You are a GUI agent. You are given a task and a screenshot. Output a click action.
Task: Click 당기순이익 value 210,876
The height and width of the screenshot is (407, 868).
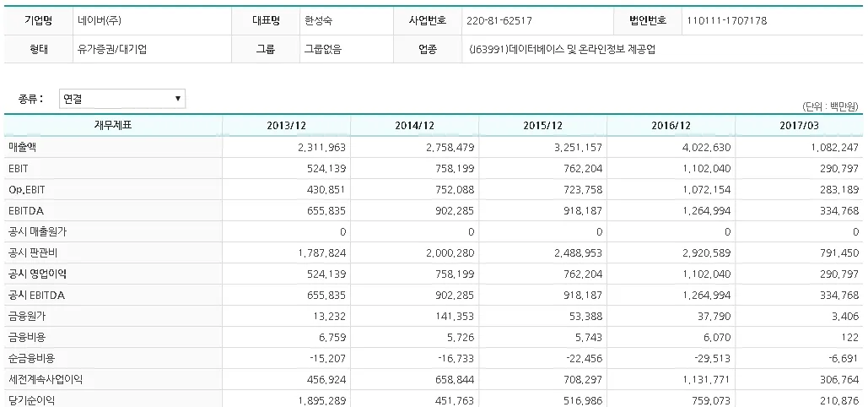click(x=839, y=400)
